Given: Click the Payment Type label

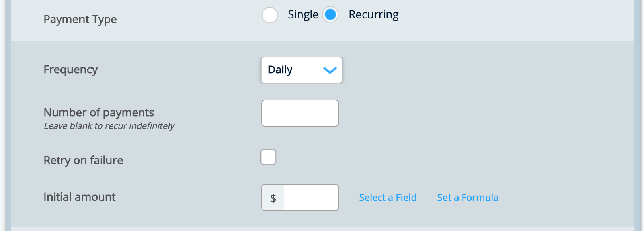Looking at the screenshot, I should [x=80, y=19].
